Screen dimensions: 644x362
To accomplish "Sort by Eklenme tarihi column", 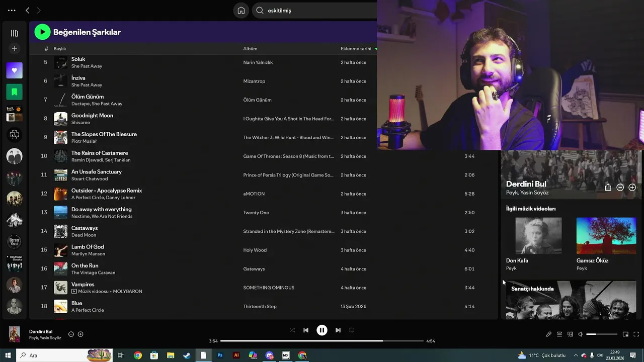I will [356, 49].
